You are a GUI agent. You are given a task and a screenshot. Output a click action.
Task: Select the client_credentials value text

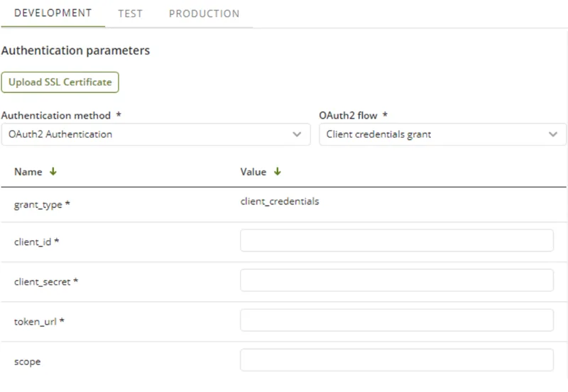click(x=280, y=202)
